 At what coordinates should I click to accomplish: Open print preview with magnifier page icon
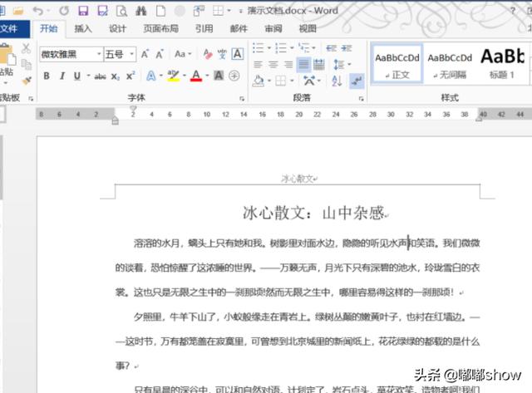coord(121,11)
